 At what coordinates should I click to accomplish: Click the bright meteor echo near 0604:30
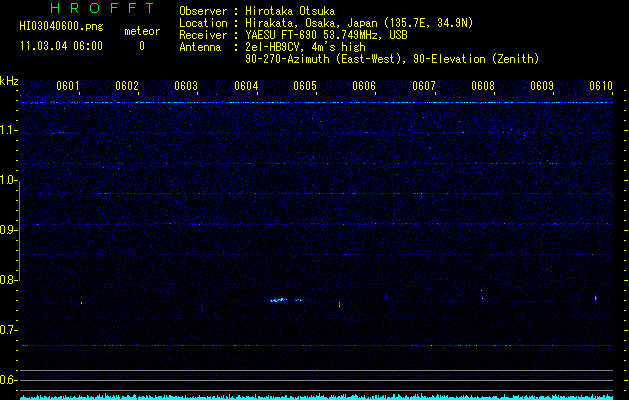(x=278, y=300)
